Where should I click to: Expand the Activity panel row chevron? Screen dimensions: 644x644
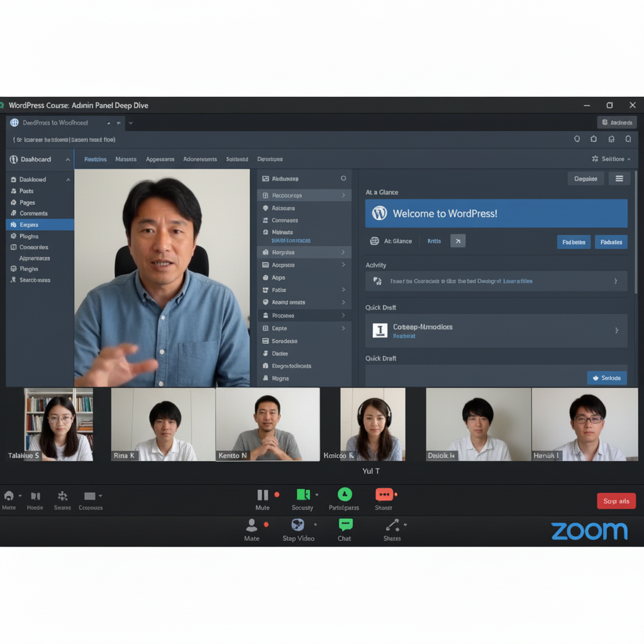pyautogui.click(x=616, y=281)
